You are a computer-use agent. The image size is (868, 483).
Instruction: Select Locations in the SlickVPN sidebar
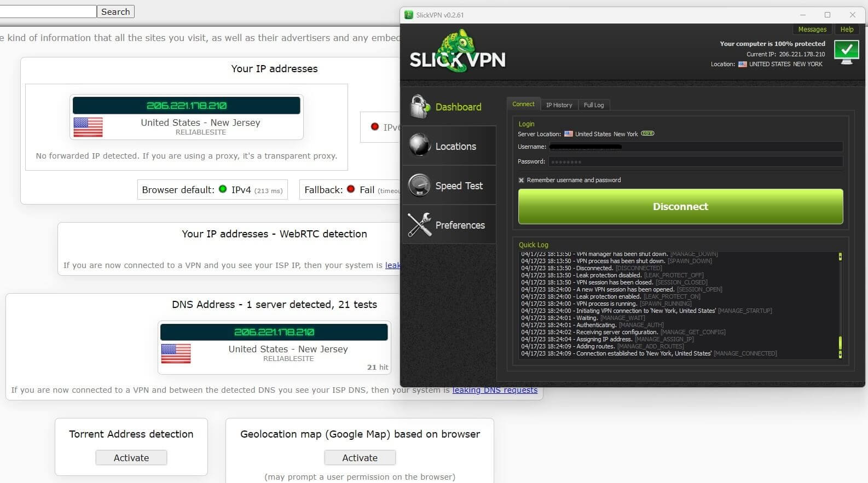pyautogui.click(x=449, y=146)
